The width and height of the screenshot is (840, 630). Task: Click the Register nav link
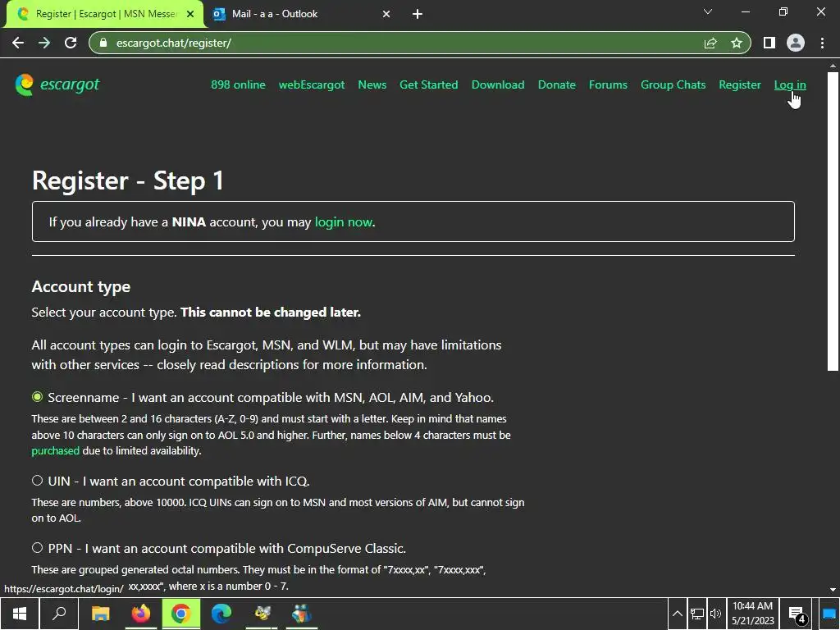point(739,84)
